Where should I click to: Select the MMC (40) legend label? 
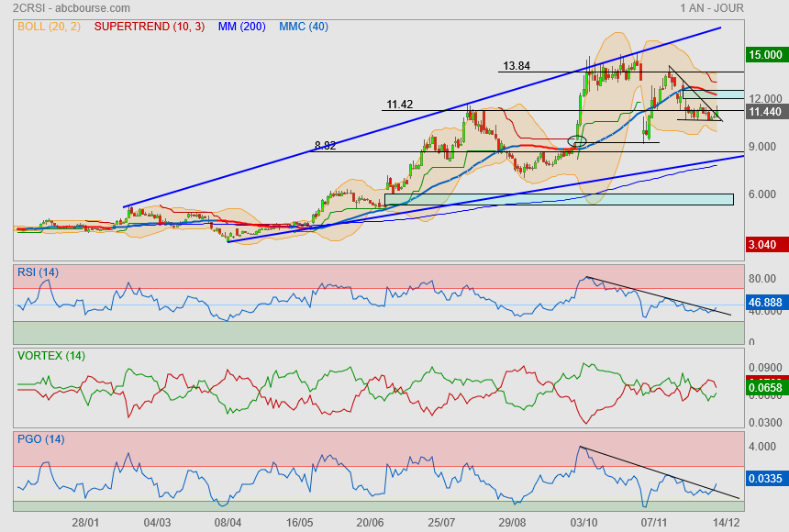click(303, 27)
